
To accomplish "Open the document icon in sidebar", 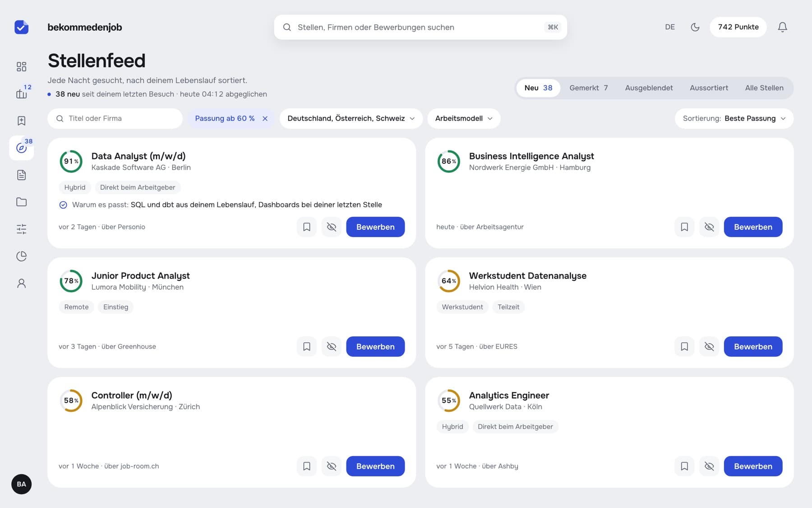I will 21,175.
